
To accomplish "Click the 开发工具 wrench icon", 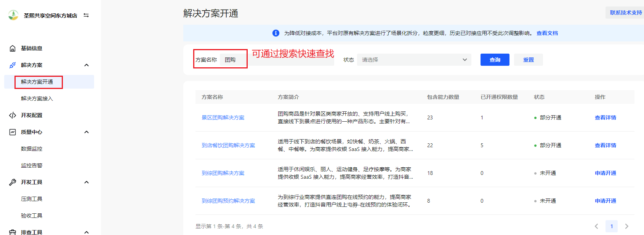I will click(13, 182).
